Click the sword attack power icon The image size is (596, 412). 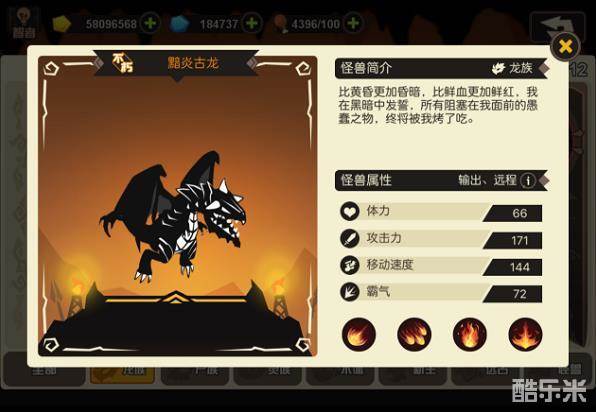tap(350, 238)
